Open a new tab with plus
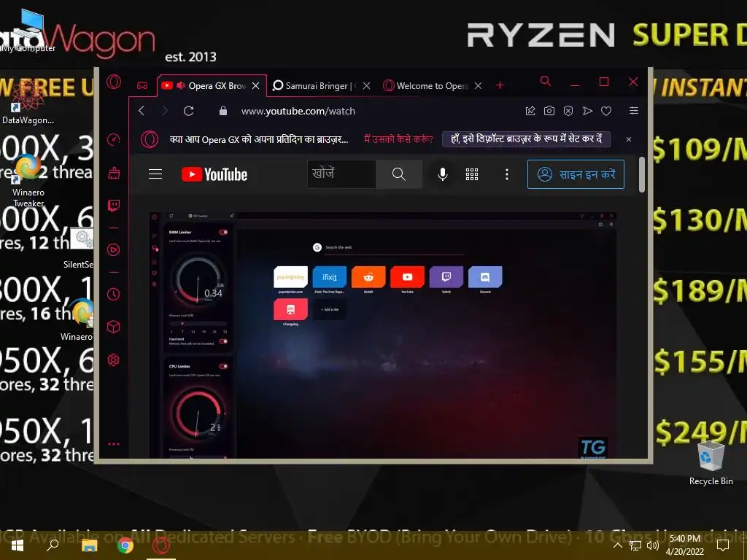Viewport: 747px width, 560px height. 500,85
